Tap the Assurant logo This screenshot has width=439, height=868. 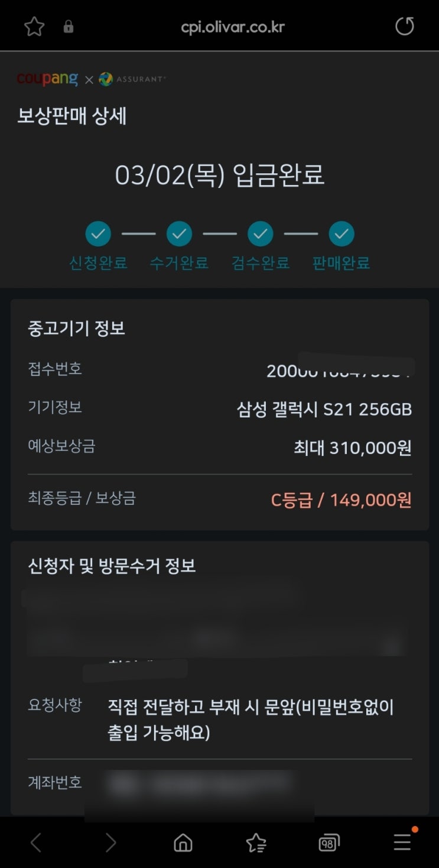[x=132, y=79]
